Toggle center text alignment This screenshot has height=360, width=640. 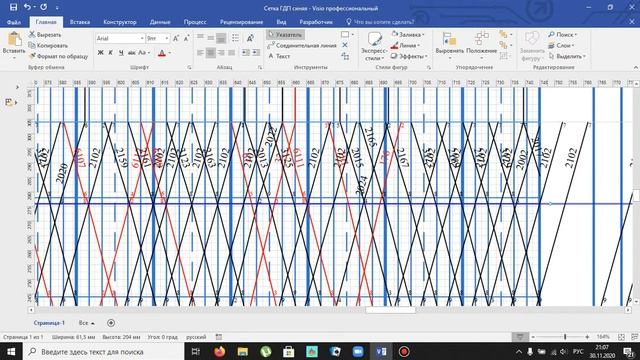click(x=211, y=52)
